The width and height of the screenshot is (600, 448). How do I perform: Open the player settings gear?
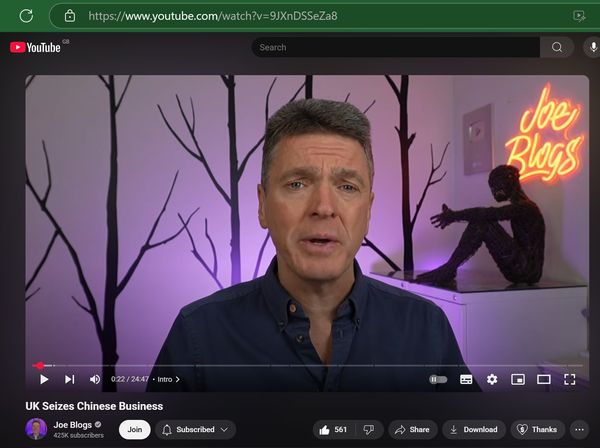point(492,379)
